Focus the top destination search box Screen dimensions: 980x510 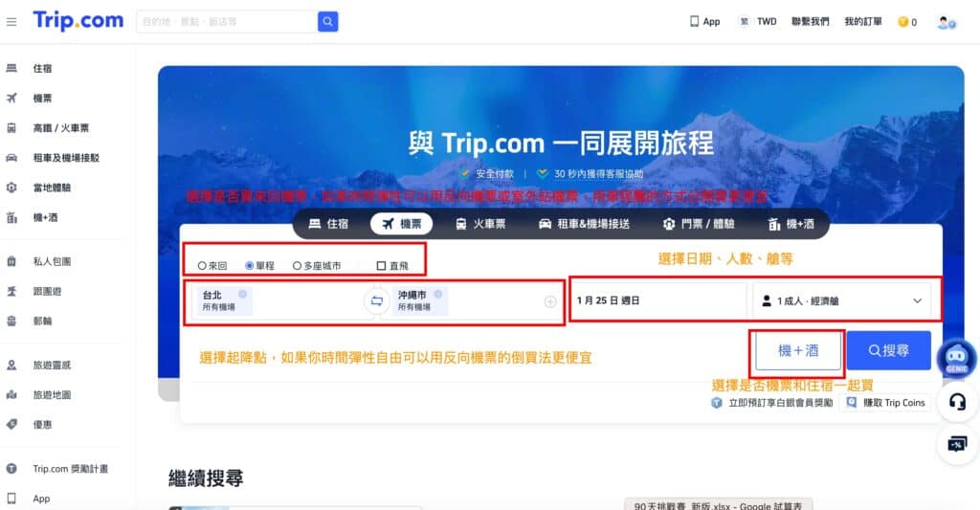pyautogui.click(x=227, y=22)
